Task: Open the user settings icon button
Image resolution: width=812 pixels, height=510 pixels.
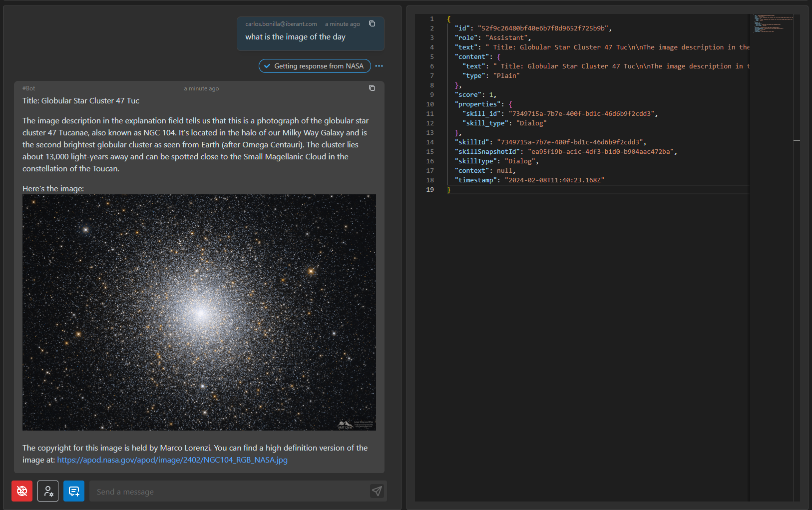Action: [x=48, y=491]
